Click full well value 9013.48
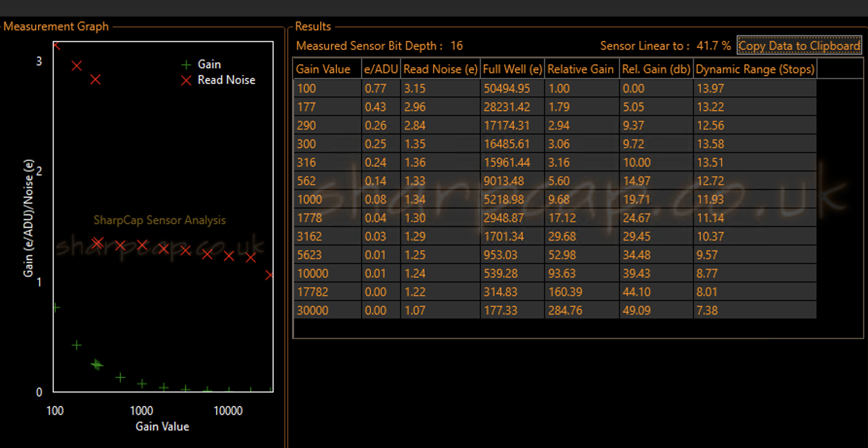This screenshot has width=868, height=448. [x=512, y=181]
